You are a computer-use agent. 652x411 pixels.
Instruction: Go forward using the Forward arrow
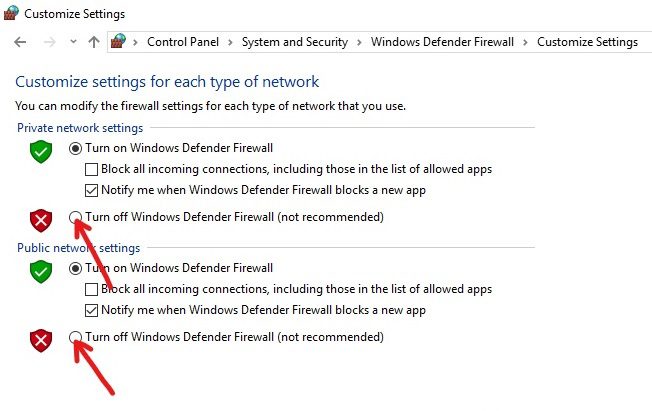point(49,42)
